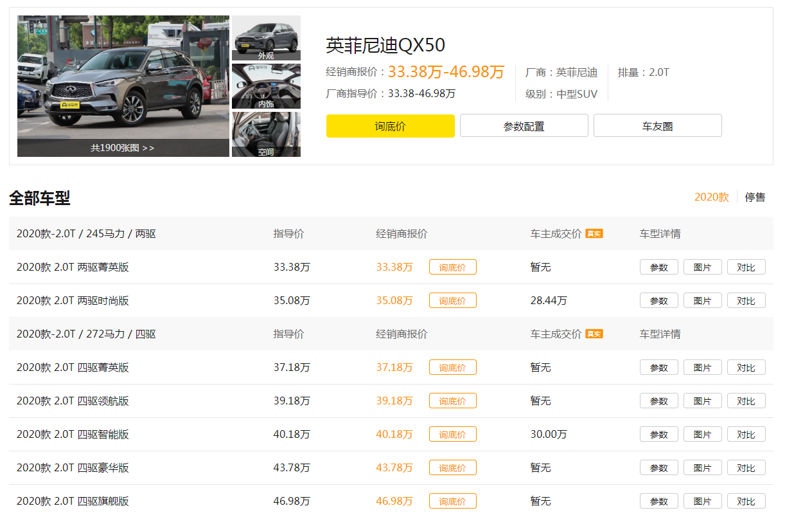The width and height of the screenshot is (812, 515).
Task: Open the main Infiniti QX50 car photo
Action: [x=123, y=86]
